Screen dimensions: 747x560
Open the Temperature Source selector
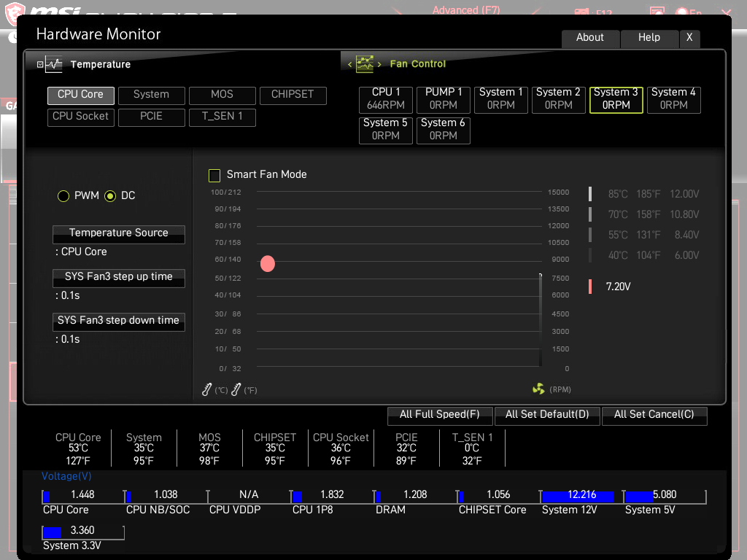pos(119,234)
